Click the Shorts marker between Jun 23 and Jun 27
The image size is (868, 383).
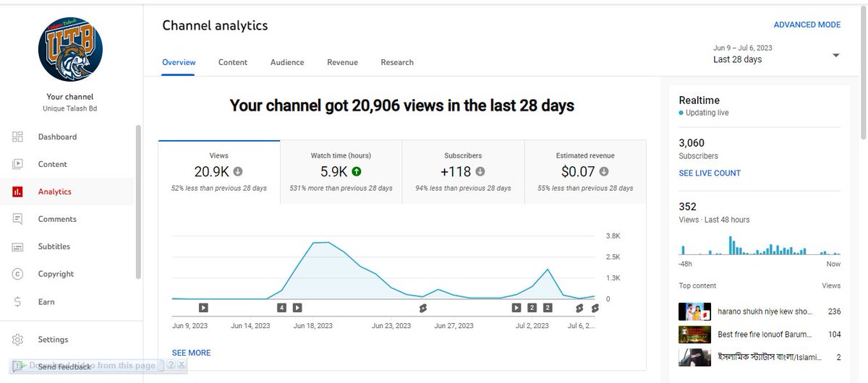click(x=423, y=308)
